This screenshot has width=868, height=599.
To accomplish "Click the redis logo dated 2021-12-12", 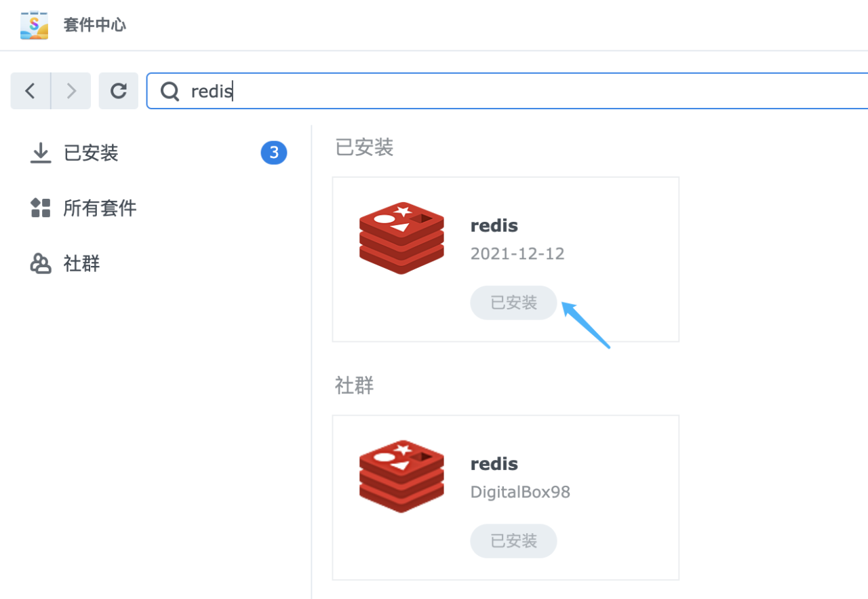I will [x=401, y=237].
